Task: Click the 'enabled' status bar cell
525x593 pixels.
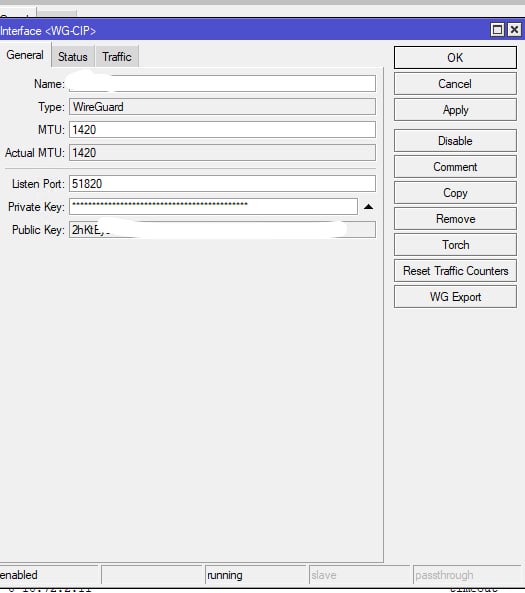Action: tap(49, 575)
